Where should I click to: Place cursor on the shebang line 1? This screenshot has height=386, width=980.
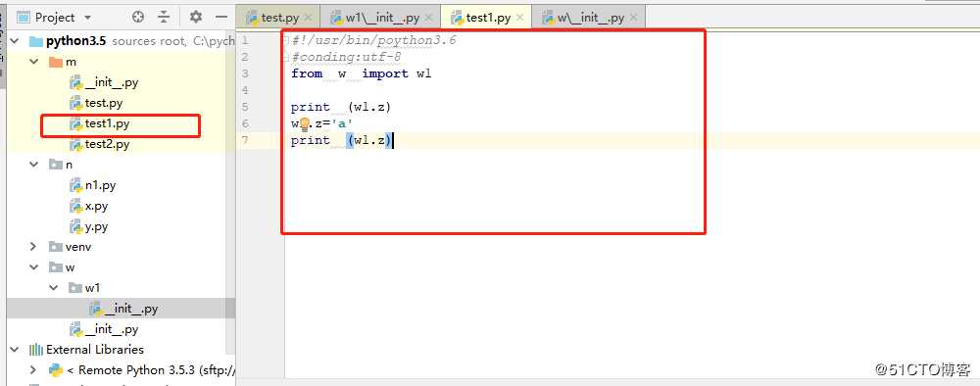373,40
